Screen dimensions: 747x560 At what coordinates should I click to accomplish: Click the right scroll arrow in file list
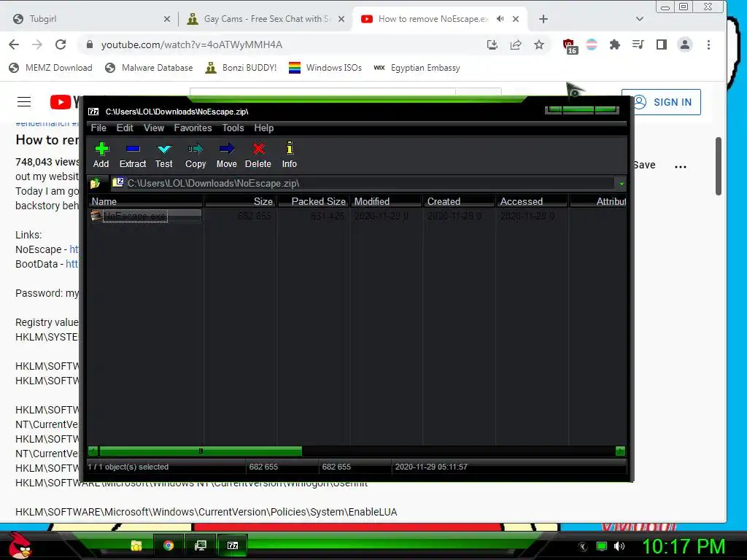[620, 451]
